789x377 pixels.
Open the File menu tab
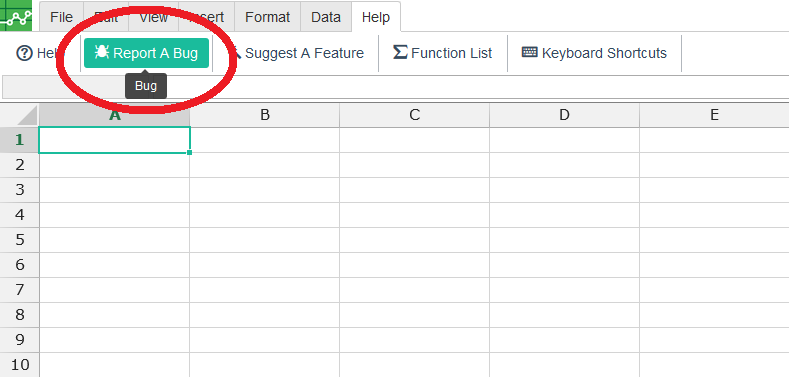[x=61, y=17]
